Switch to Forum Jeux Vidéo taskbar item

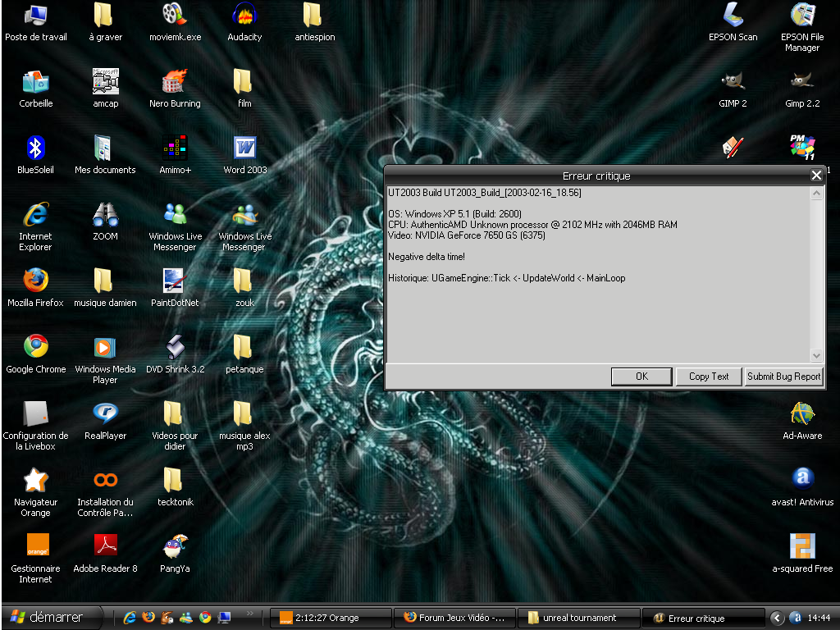pyautogui.click(x=454, y=618)
